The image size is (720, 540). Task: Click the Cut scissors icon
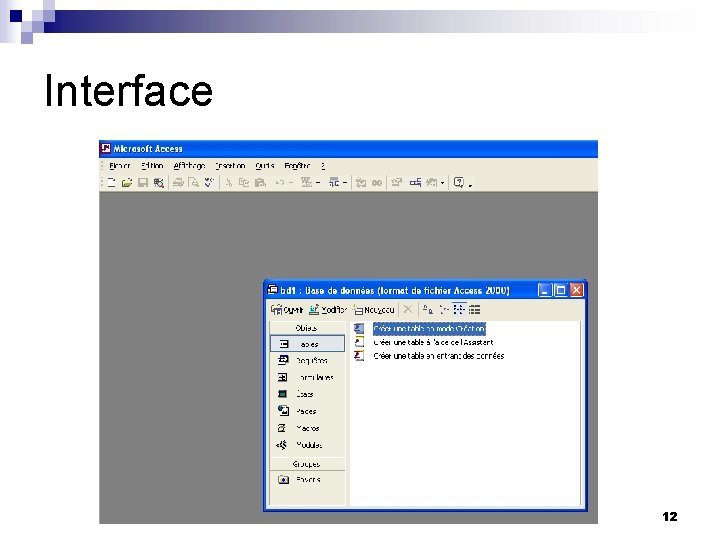[x=228, y=183]
